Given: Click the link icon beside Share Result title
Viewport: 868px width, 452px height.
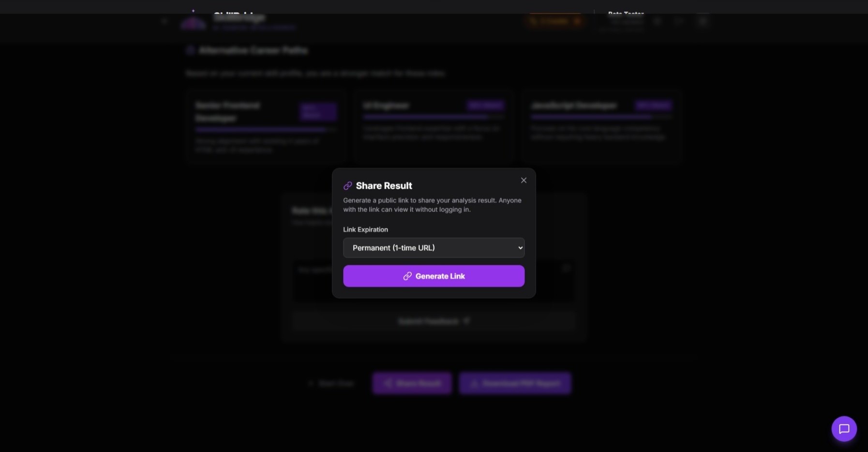Looking at the screenshot, I should pyautogui.click(x=347, y=186).
